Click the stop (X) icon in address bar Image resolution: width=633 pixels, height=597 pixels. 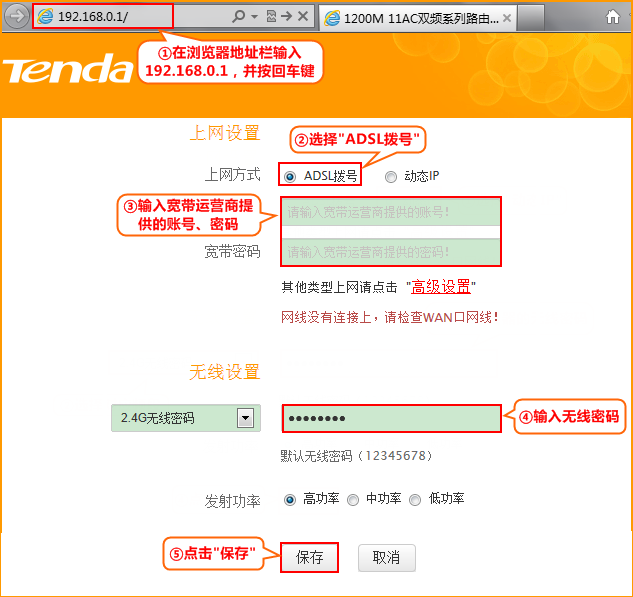point(304,17)
